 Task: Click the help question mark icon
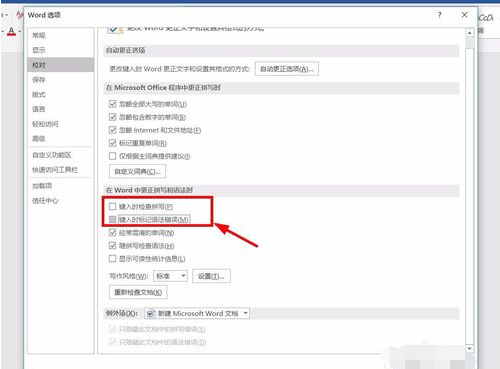[440, 15]
